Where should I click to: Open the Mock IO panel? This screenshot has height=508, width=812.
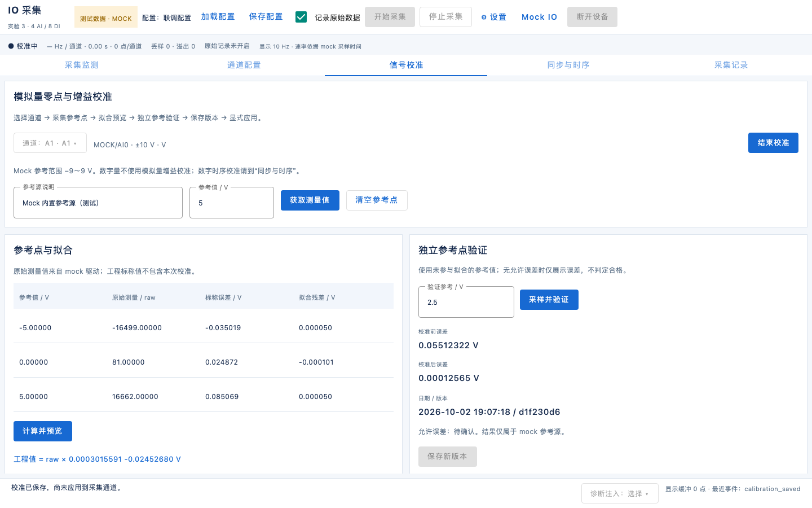click(x=539, y=17)
